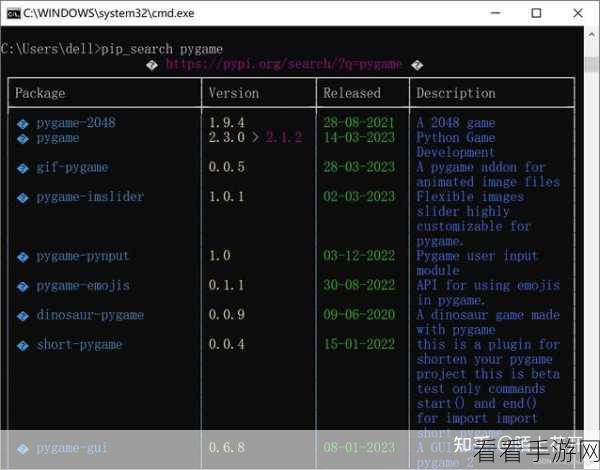
Task: Click release date '15-01-2022'
Action: (359, 344)
